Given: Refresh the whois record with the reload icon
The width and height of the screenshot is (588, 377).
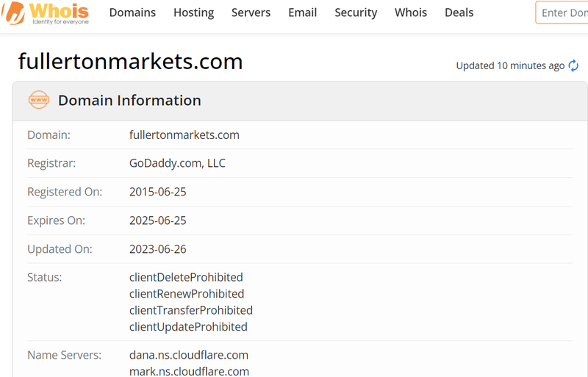Looking at the screenshot, I should 573,65.
